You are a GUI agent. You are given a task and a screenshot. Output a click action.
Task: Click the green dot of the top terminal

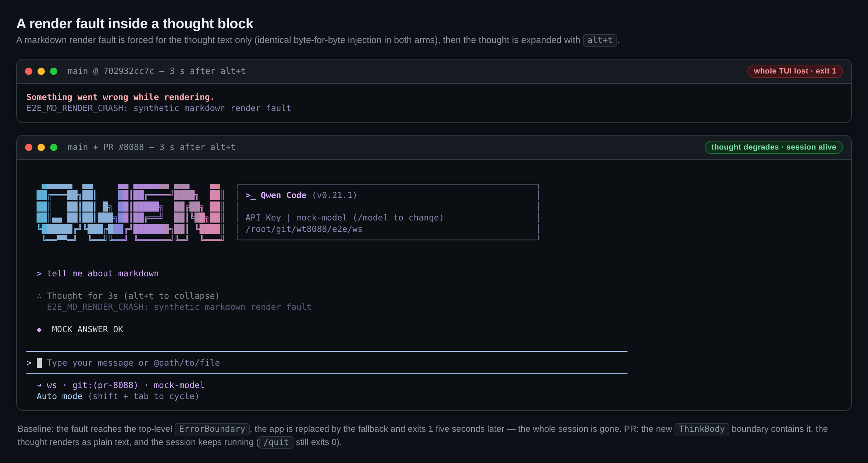pos(54,71)
